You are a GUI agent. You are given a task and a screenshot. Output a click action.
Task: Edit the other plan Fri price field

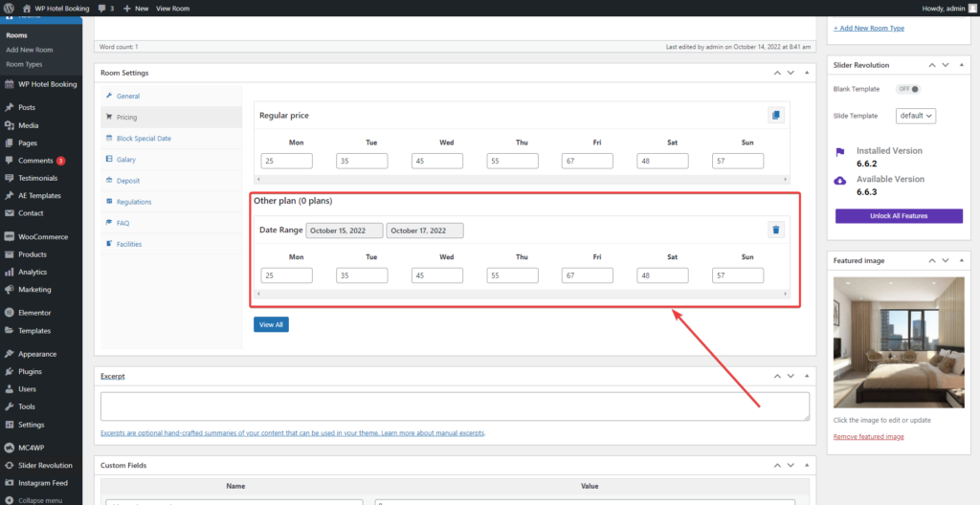point(588,275)
